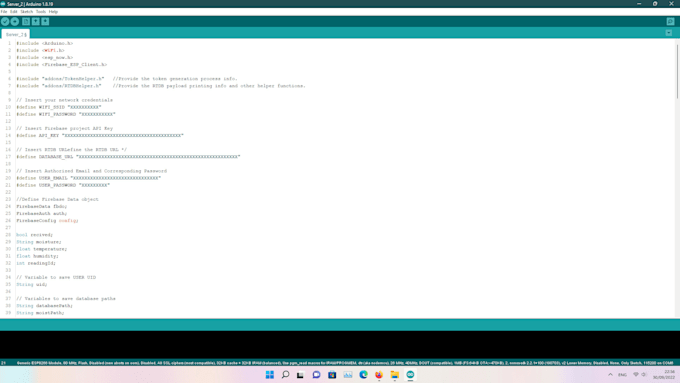Click the 'String moisture;' line

[x=39, y=242]
